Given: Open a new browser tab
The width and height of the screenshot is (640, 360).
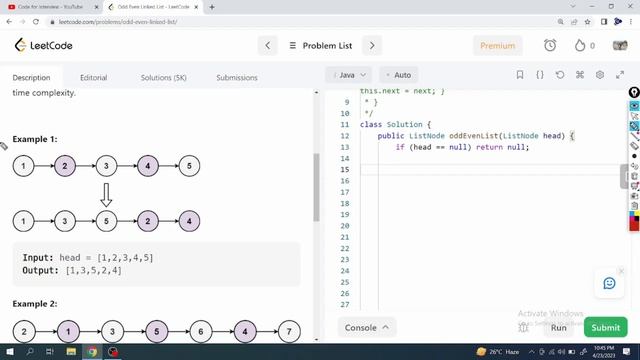Looking at the screenshot, I should [x=212, y=7].
